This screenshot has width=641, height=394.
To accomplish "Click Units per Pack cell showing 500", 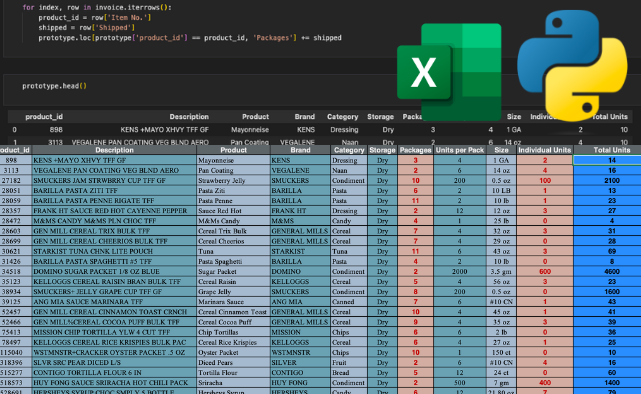I will click(x=459, y=383).
